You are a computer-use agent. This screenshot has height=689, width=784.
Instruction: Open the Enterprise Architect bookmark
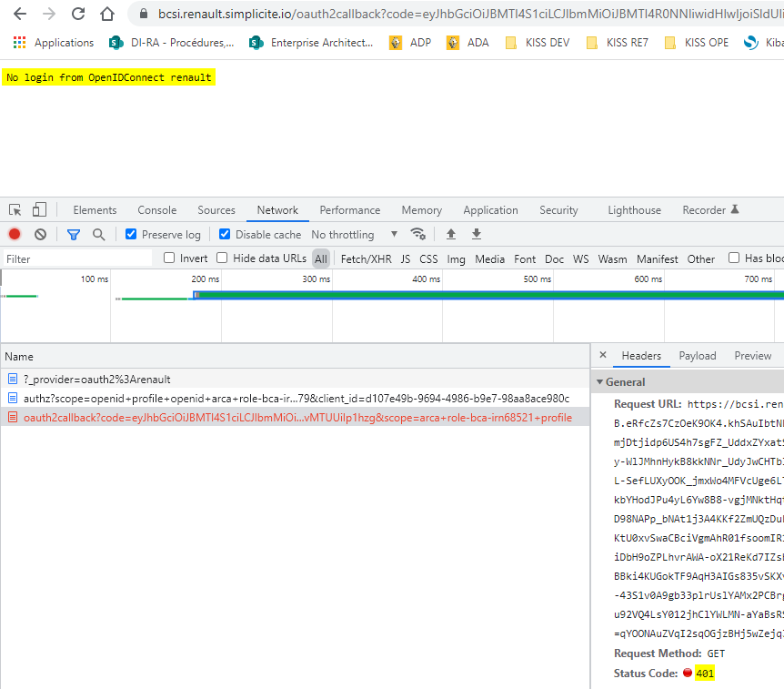tap(311, 43)
